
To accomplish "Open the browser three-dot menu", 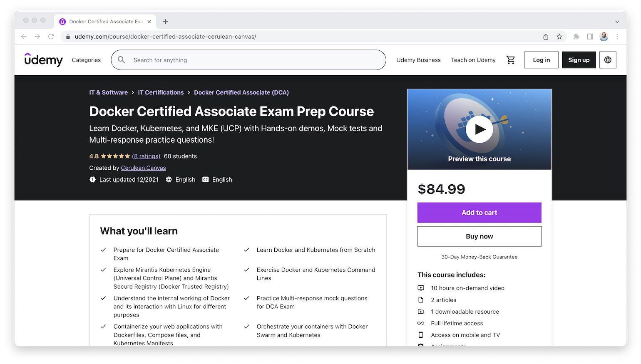I will click(x=617, y=37).
